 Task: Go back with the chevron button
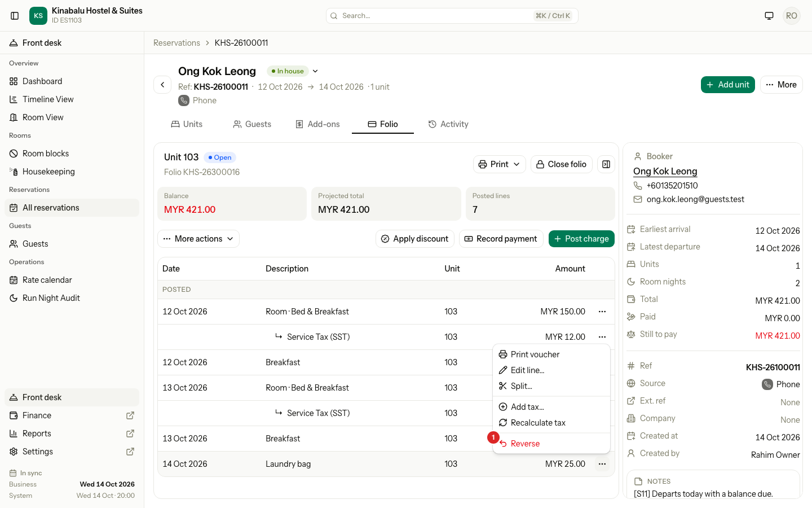point(162,85)
